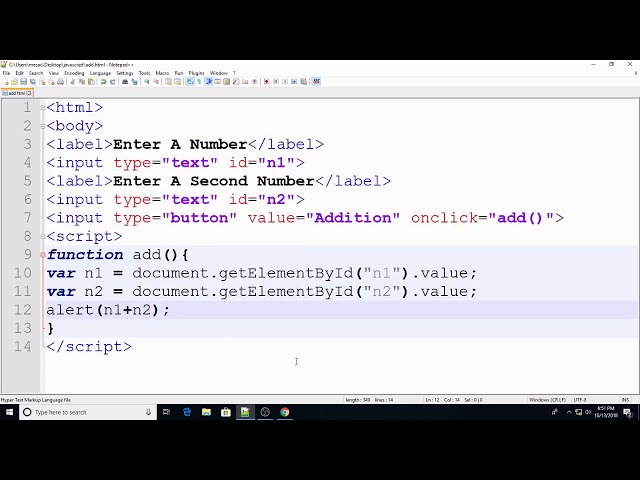Open the Encoding menu
The image size is (640, 480).
[74, 73]
